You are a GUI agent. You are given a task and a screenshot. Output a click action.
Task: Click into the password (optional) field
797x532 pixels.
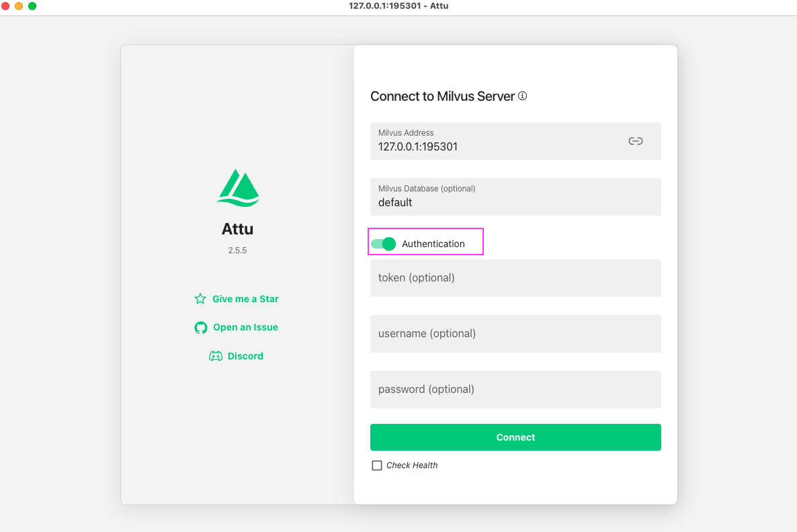pos(515,390)
